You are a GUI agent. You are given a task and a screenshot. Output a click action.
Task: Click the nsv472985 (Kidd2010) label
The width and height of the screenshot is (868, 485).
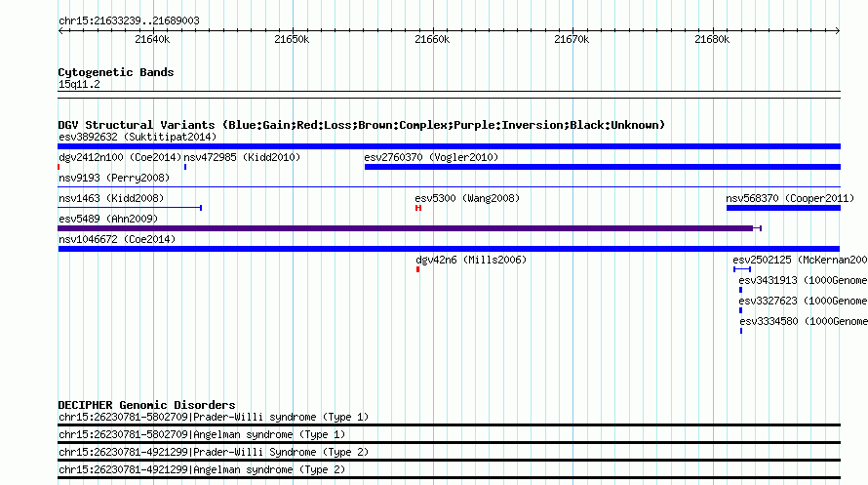click(242, 157)
